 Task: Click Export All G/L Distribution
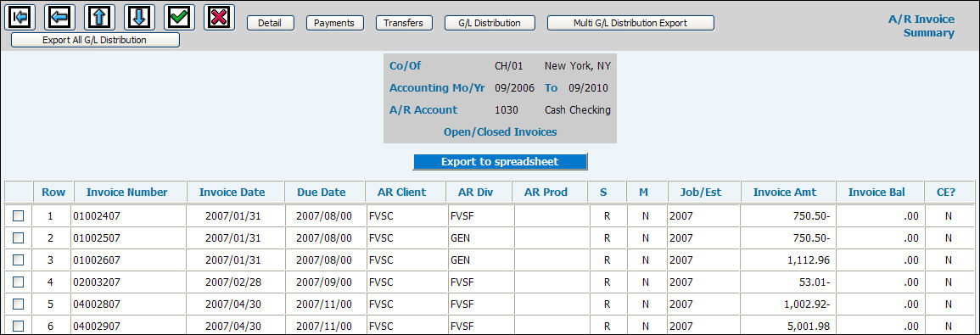click(96, 40)
